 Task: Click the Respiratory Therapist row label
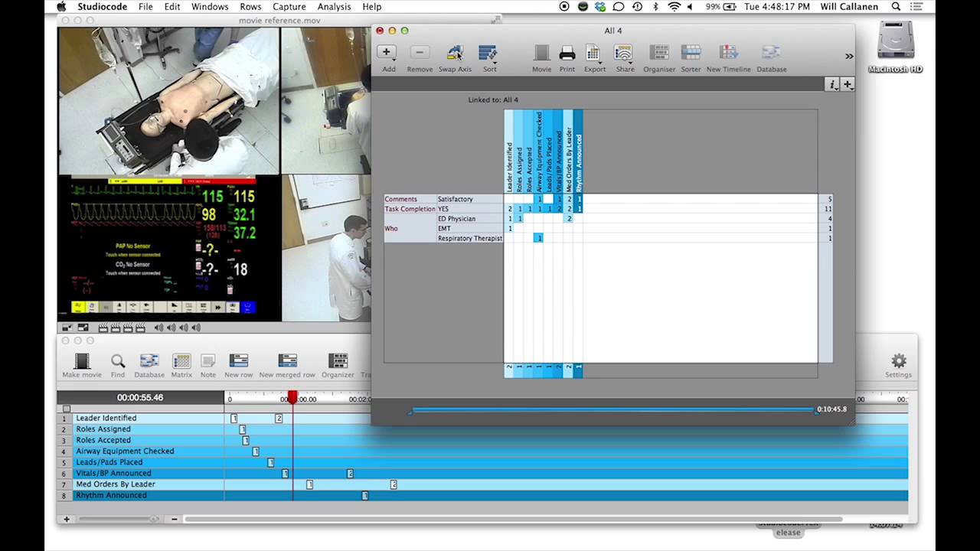click(x=469, y=239)
